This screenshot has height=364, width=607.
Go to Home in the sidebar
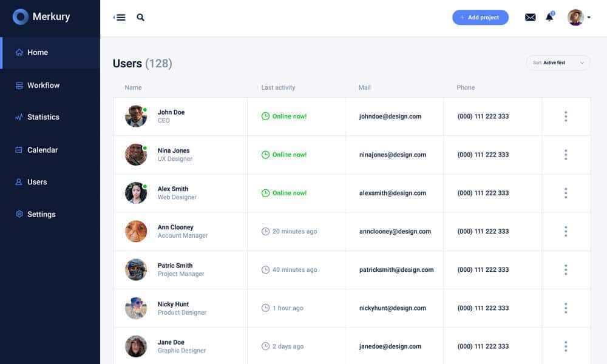pyautogui.click(x=37, y=53)
